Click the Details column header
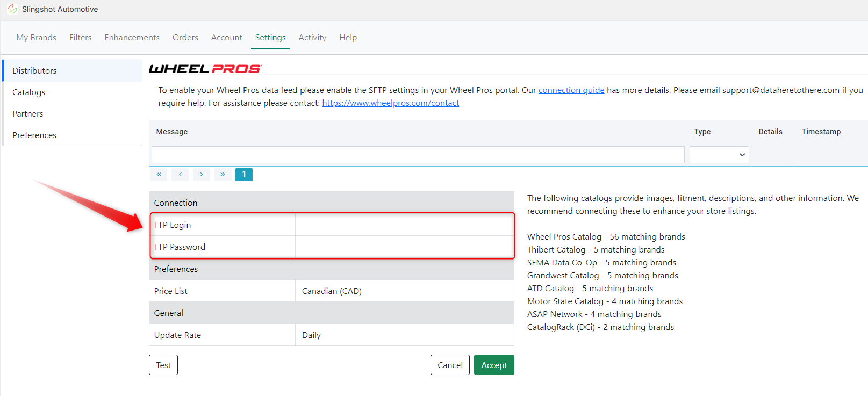This screenshot has height=396, width=868. pos(770,132)
